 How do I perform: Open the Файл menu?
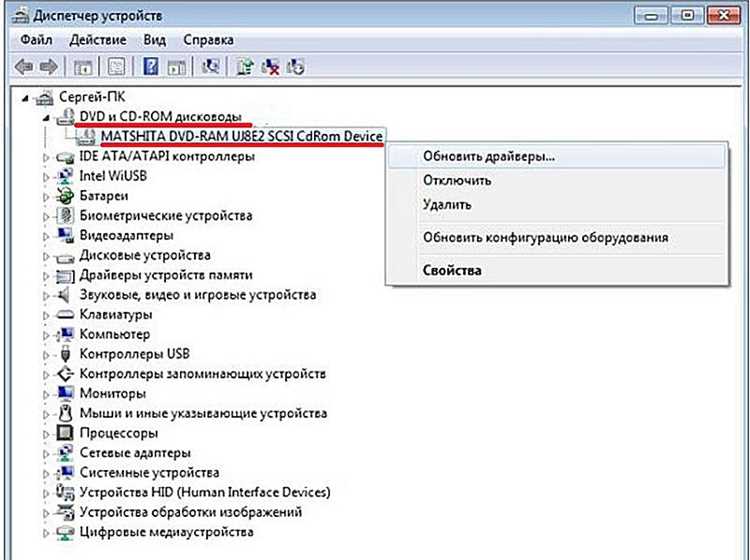pos(36,40)
